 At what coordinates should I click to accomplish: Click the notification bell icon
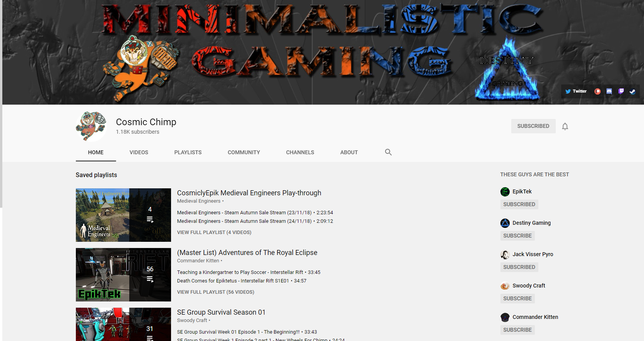(565, 126)
